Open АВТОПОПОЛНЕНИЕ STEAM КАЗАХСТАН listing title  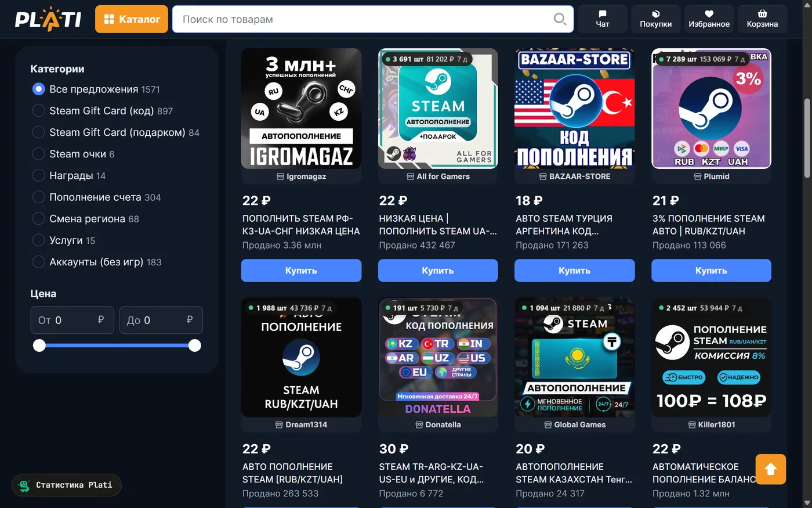coord(574,473)
